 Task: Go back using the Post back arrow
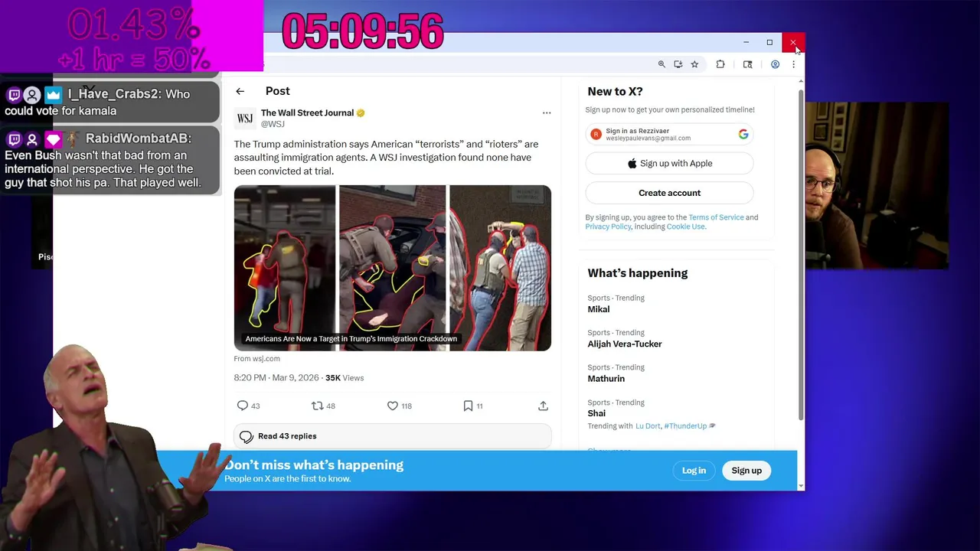coord(240,91)
